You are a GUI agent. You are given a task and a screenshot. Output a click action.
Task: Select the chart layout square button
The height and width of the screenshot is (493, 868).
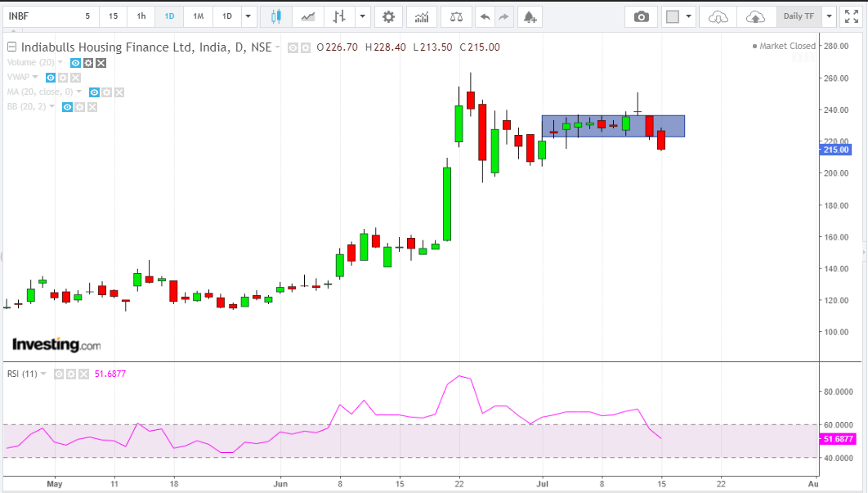(x=673, y=16)
